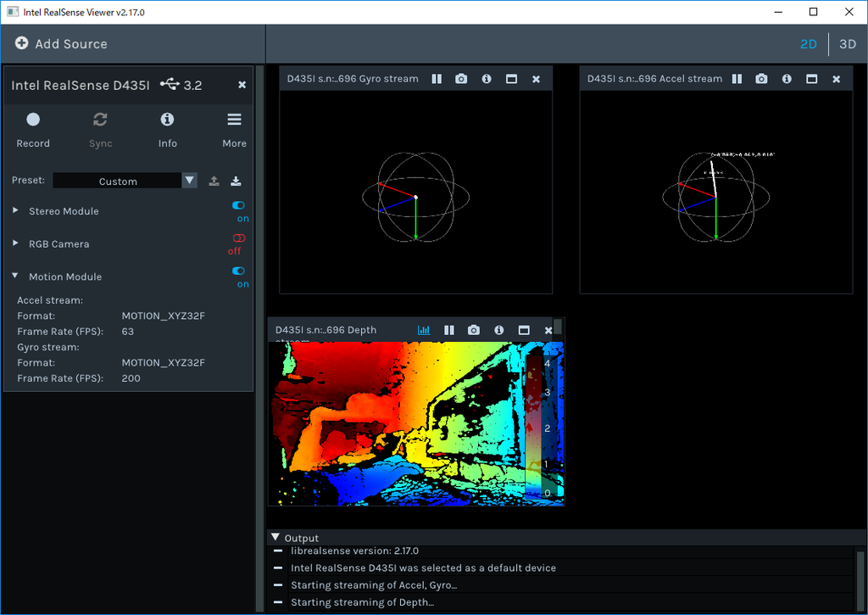Click the Custom preset combo box
Image resolution: width=868 pixels, height=615 pixels.
point(117,181)
